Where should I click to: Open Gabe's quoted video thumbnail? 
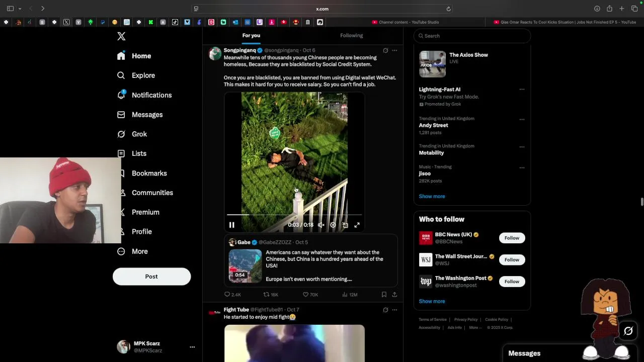pyautogui.click(x=246, y=265)
